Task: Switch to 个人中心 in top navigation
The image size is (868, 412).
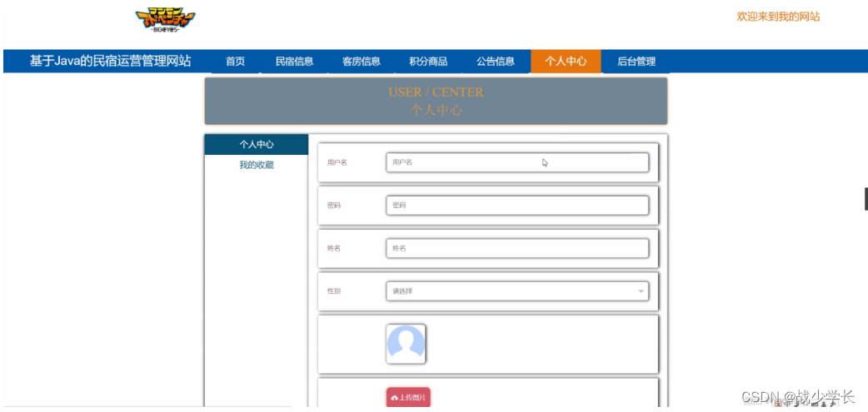Action: coord(566,62)
